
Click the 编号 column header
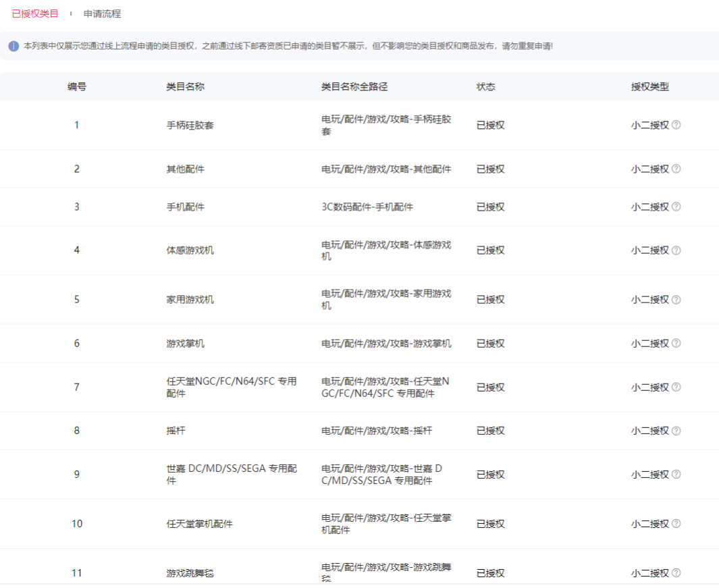[76, 87]
